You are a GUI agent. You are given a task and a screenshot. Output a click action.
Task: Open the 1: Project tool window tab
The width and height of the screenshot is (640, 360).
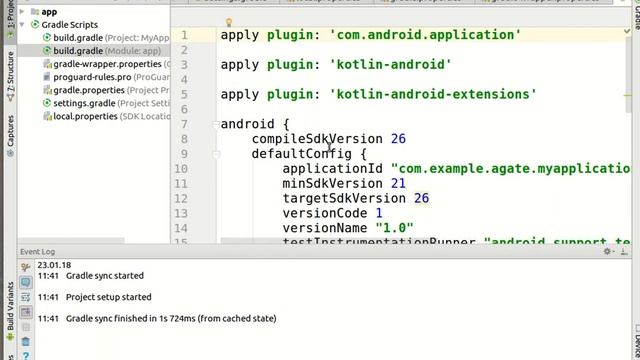[10, 20]
